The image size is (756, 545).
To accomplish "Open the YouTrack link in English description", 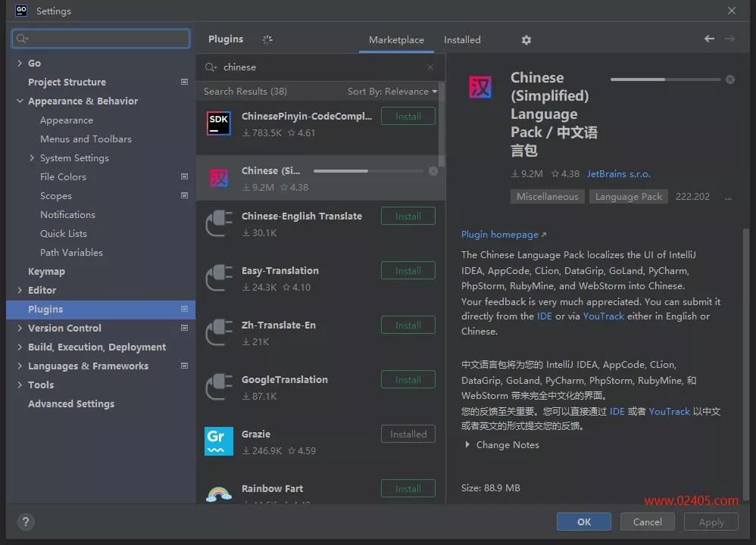I will coord(603,316).
